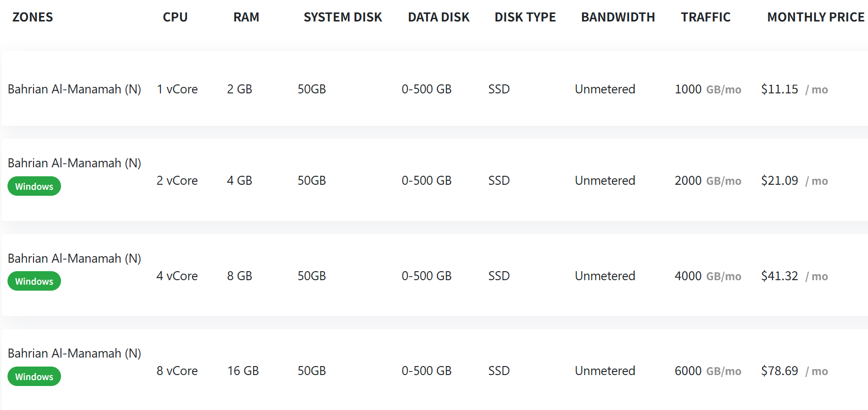The width and height of the screenshot is (868, 410).
Task: Select the RAM column header
Action: click(246, 17)
